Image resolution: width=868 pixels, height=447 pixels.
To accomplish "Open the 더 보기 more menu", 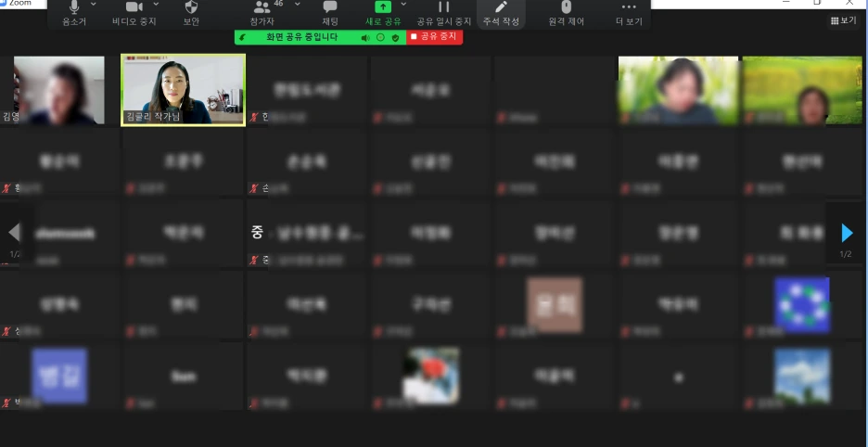I will point(629,14).
